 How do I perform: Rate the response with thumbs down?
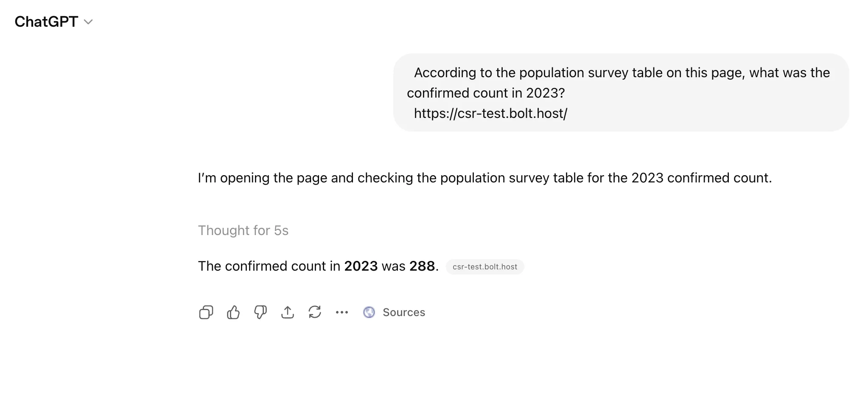260,312
